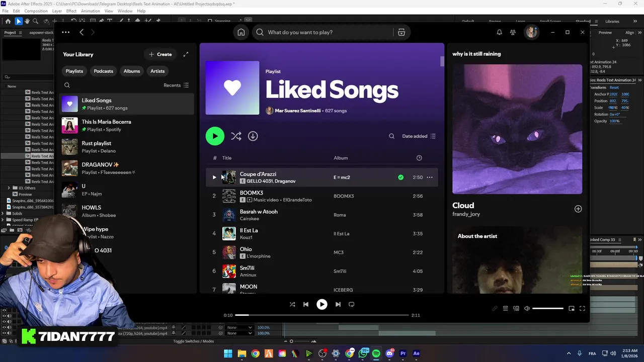Click the Create button in Your Library

(x=160, y=54)
